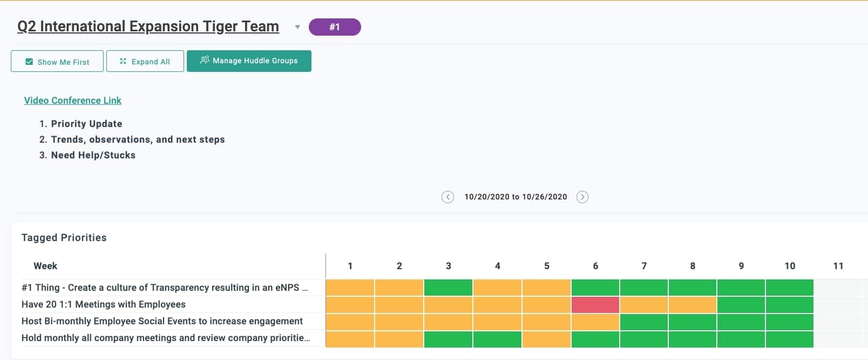The width and height of the screenshot is (868, 360).
Task: Click the previous week arrow icon
Action: point(447,197)
